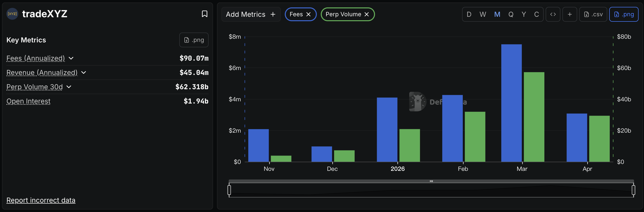
Task: Remove the Fees metric chip
Action: (x=308, y=14)
